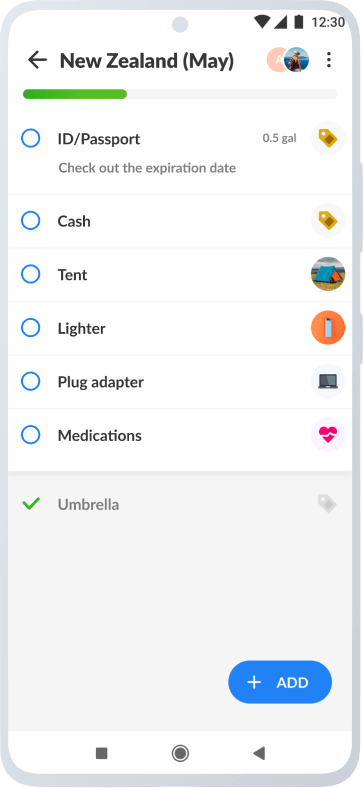Tap the green packing progress bar
The width and height of the screenshot is (363, 788).
[x=180, y=94]
